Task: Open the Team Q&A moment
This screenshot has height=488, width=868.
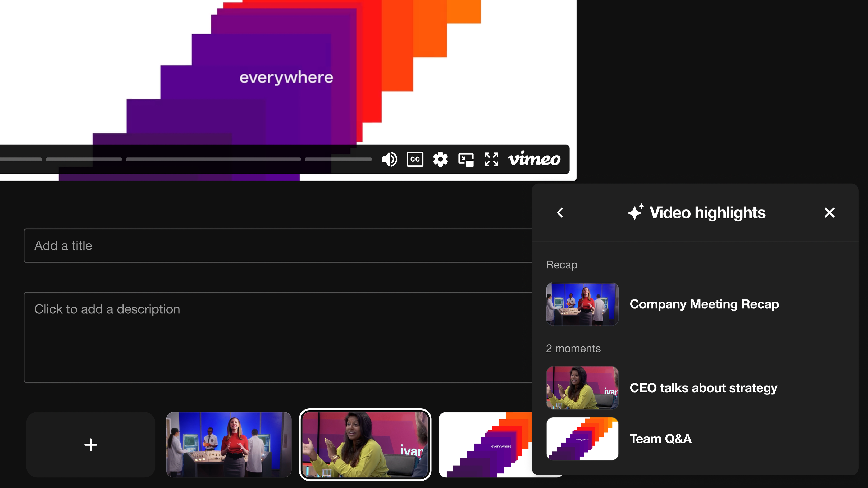Action: pos(660,439)
